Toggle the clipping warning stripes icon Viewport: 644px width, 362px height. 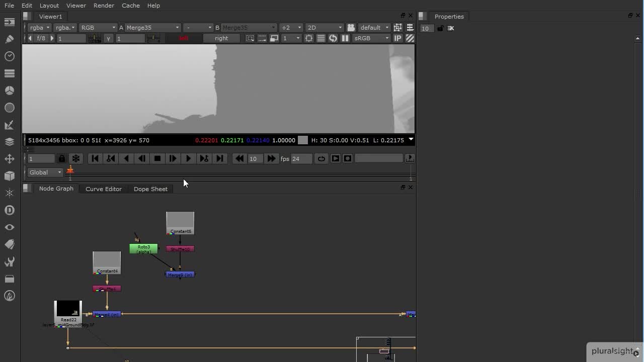410,38
